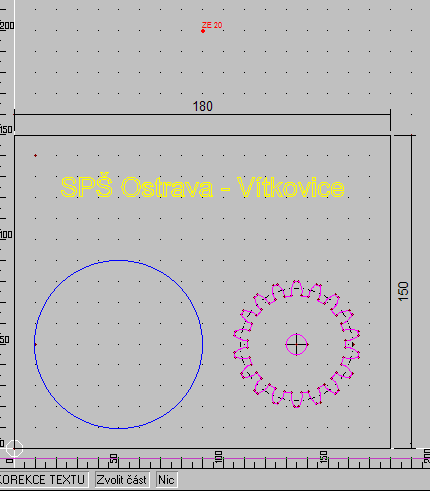
Task: Click the 150 mark on horizontal ruler
Action: 323,456
